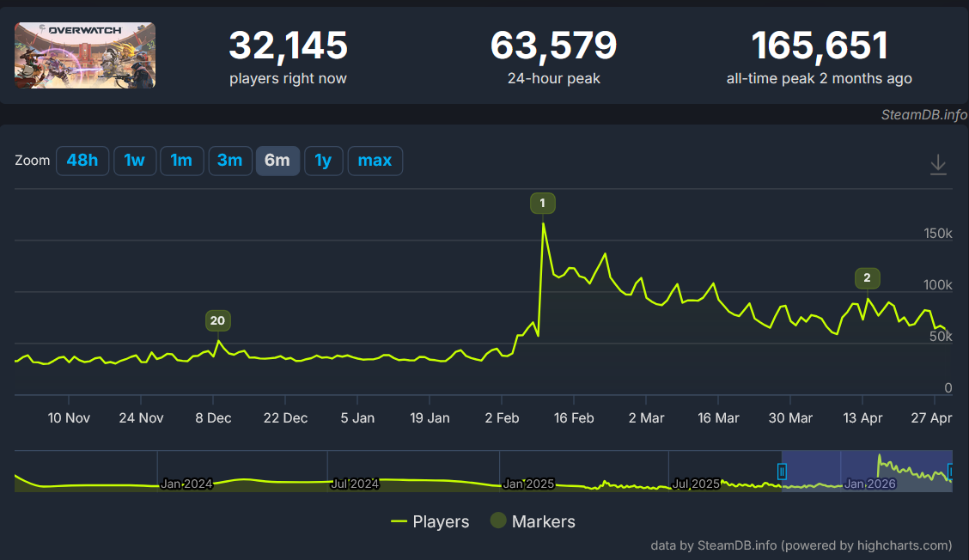Click the 5 Jan x-axis label
This screenshot has height=560, width=969.
[357, 417]
